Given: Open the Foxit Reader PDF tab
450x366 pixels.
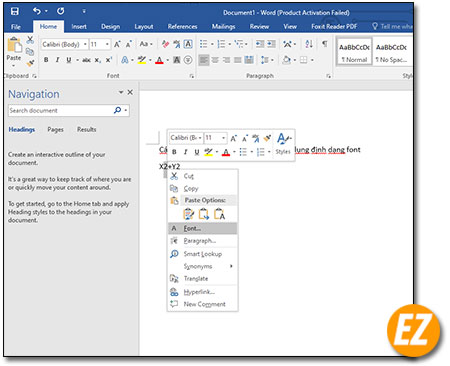Looking at the screenshot, I should point(334,27).
